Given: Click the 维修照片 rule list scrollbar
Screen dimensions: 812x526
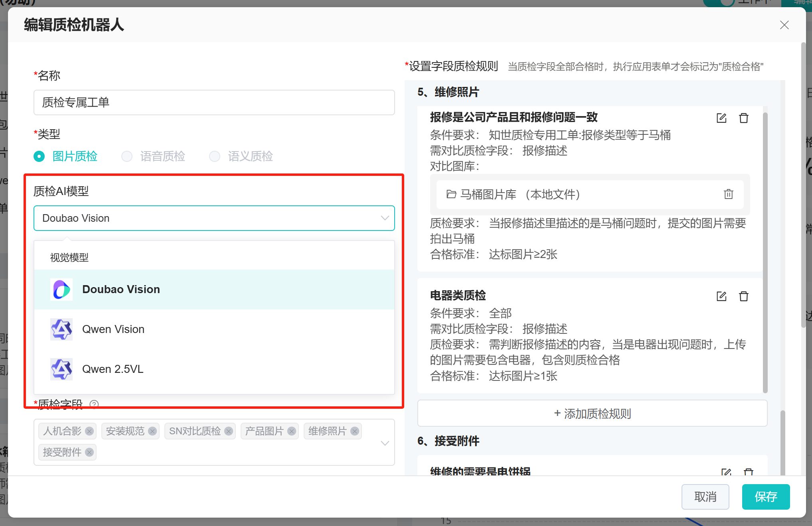Looking at the screenshot, I should (765, 253).
